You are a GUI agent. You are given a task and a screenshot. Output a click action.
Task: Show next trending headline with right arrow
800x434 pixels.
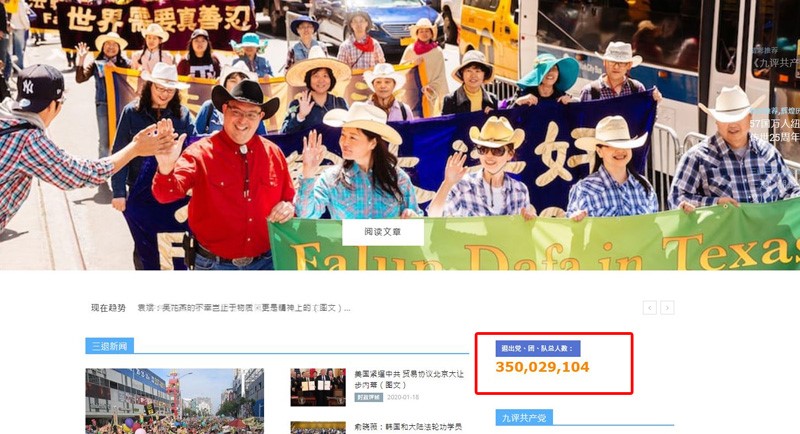pos(667,308)
